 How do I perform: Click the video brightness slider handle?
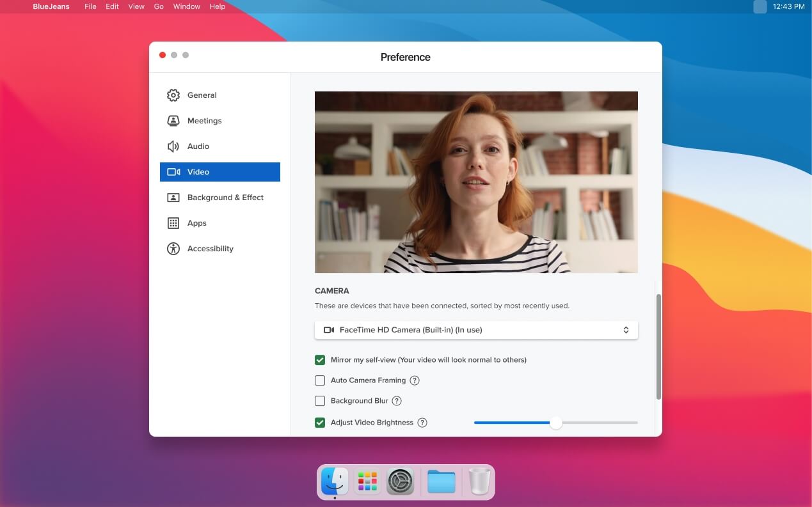coord(556,423)
